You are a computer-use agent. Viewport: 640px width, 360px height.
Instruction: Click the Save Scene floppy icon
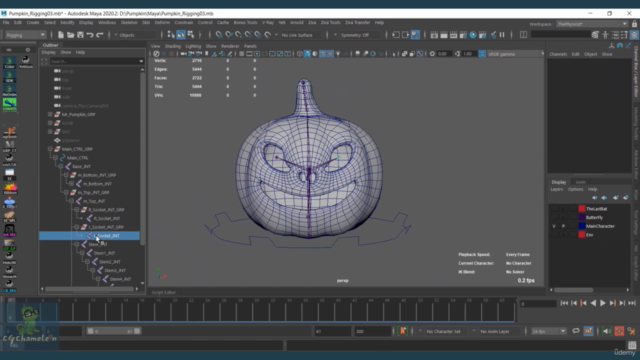click(80, 35)
